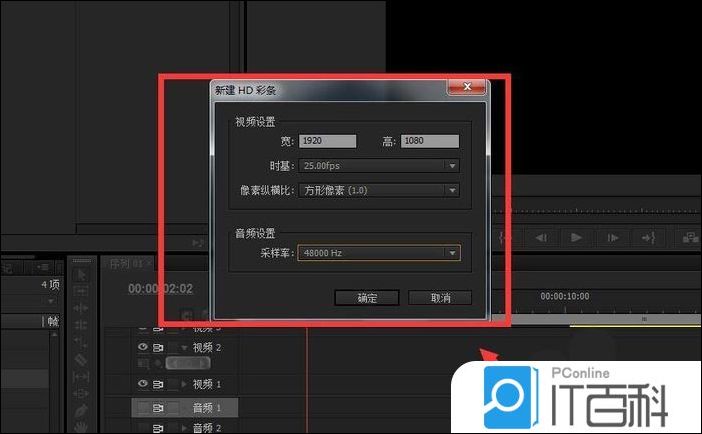Select the Rolling Edit tool

(x=81, y=325)
